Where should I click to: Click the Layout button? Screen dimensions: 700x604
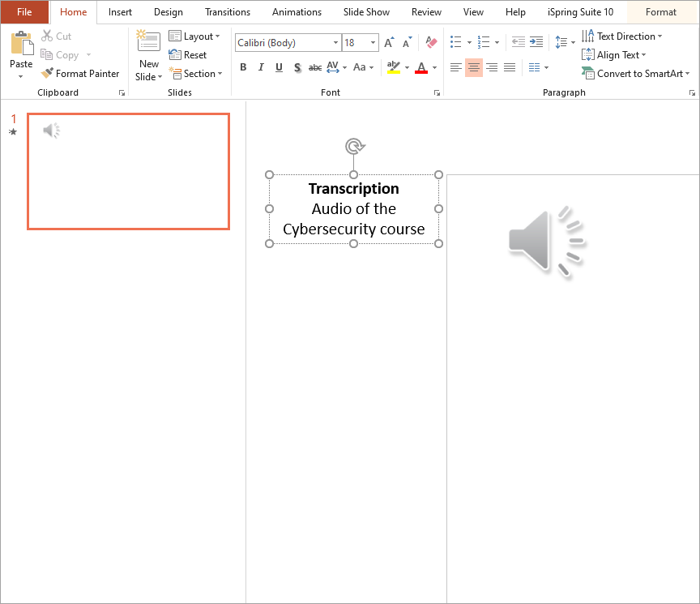click(x=194, y=36)
